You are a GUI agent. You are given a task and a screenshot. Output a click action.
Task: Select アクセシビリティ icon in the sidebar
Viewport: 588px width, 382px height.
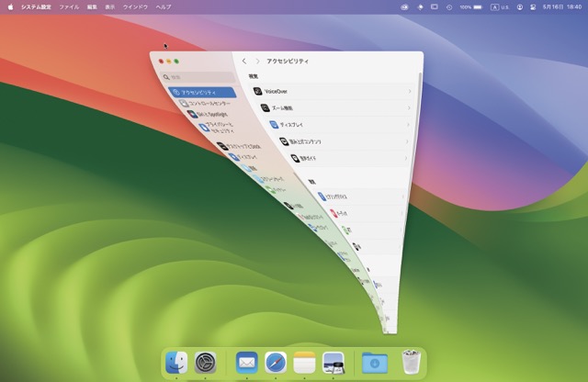click(x=176, y=92)
